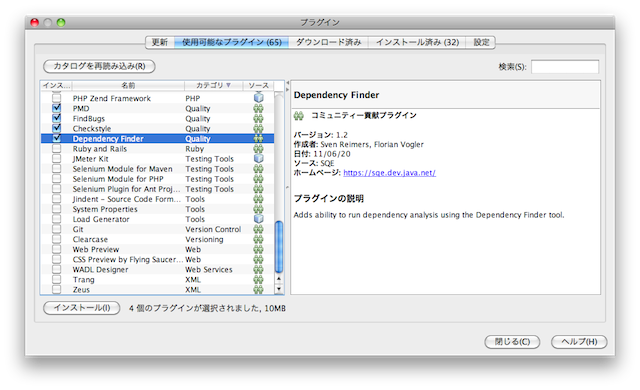Uncheck the Checkstyle plugin checkbox

pos(57,128)
